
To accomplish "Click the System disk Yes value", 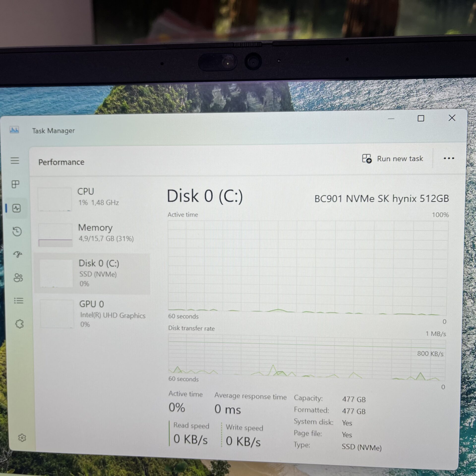I will pos(347,423).
